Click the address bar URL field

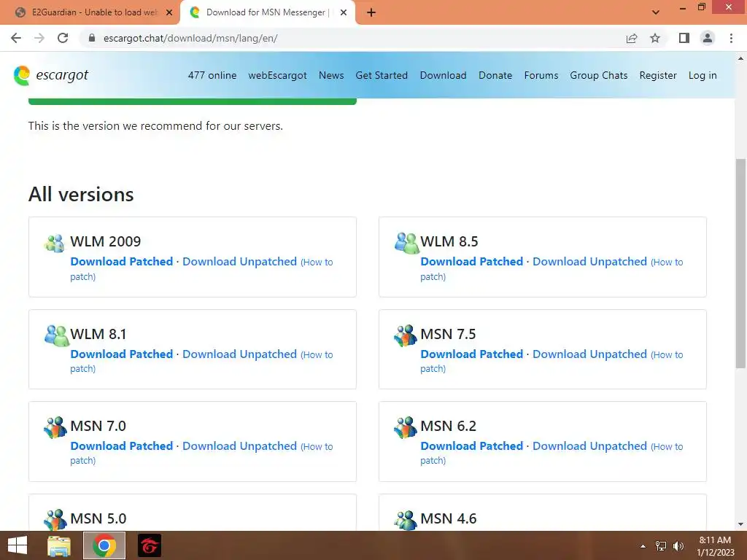click(x=352, y=38)
